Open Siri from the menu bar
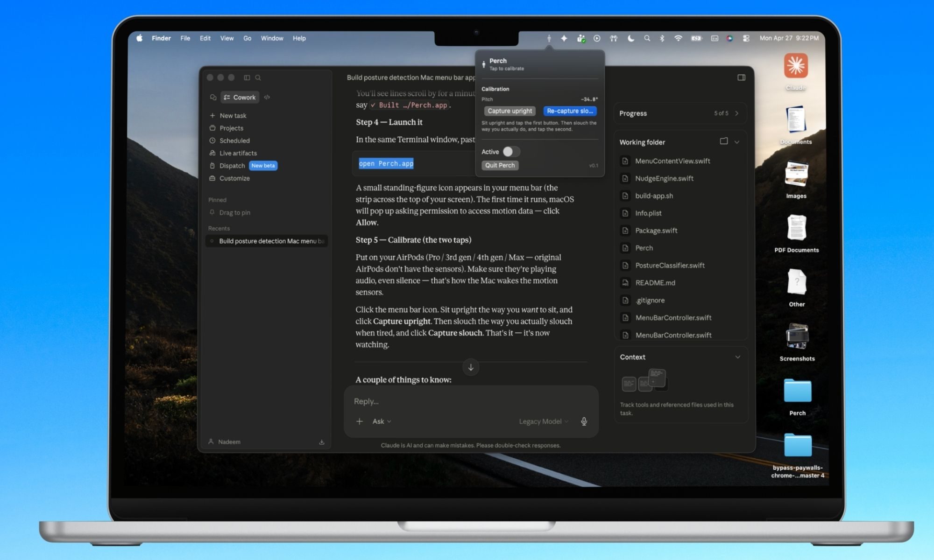934x560 pixels. 729,38
